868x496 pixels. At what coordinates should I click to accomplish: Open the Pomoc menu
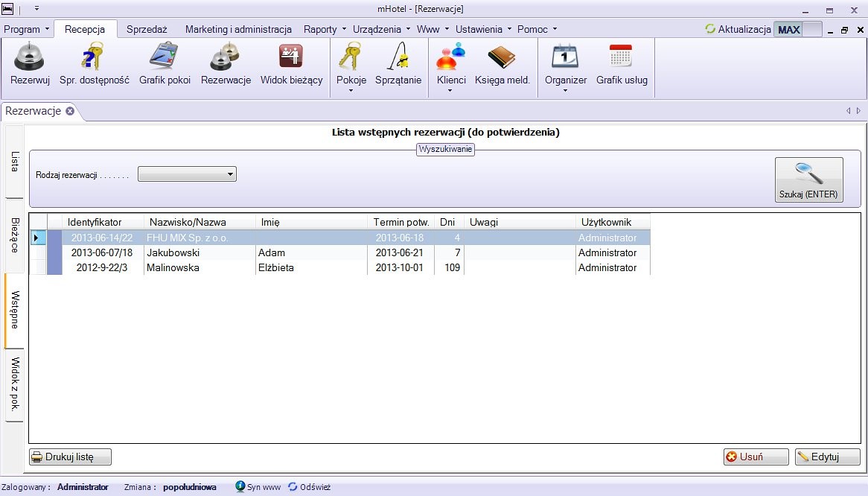pyautogui.click(x=537, y=29)
